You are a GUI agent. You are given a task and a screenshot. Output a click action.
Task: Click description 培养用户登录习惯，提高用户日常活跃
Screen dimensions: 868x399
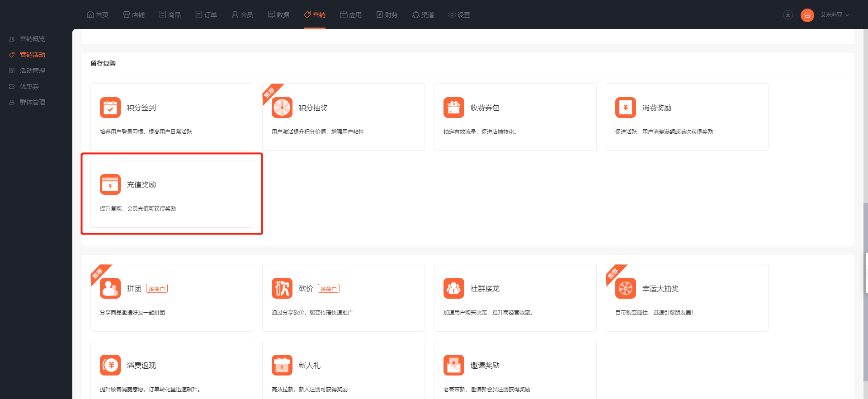pyautogui.click(x=146, y=131)
